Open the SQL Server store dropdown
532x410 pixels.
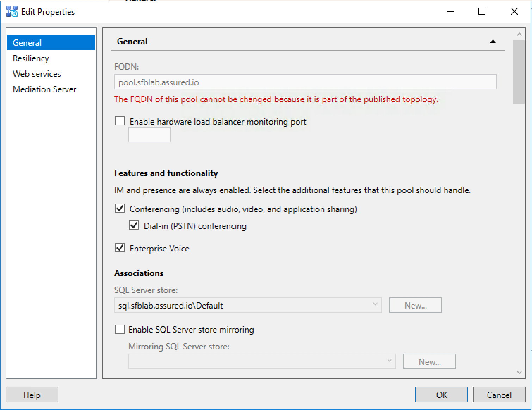coord(248,305)
